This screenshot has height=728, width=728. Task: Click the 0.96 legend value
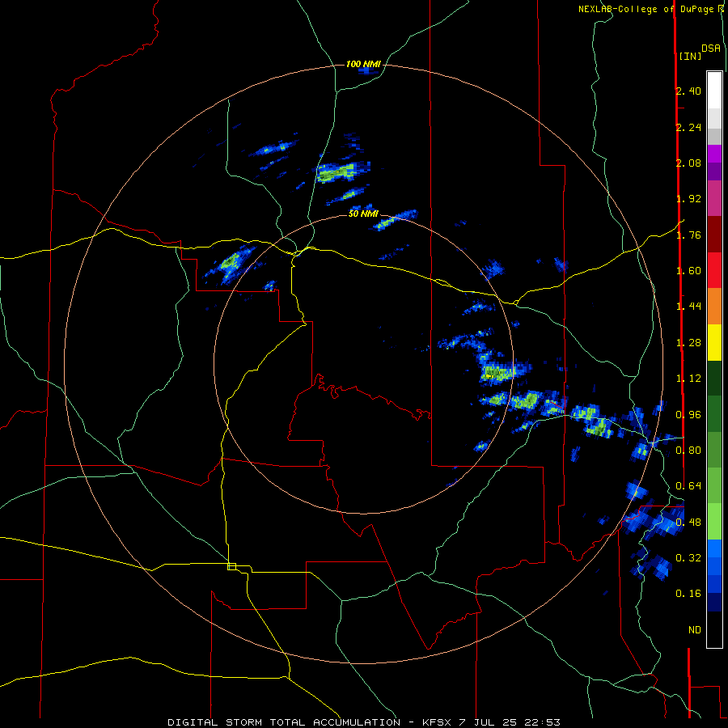coord(688,415)
